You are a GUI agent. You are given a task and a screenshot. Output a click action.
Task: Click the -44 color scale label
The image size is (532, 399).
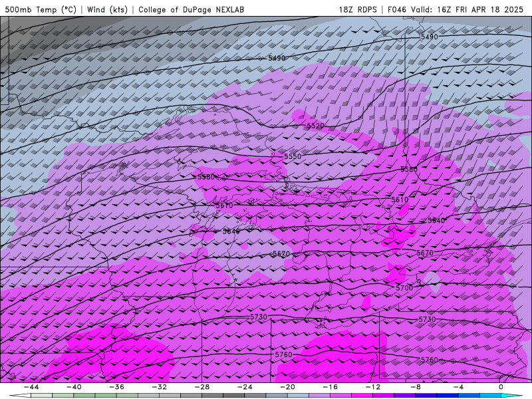click(x=31, y=387)
